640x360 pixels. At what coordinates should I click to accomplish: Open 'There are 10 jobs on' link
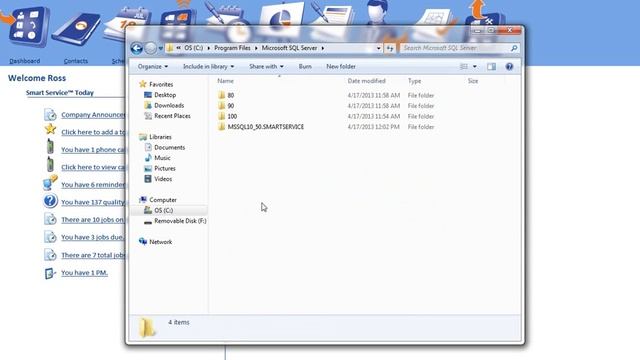pyautogui.click(x=93, y=220)
